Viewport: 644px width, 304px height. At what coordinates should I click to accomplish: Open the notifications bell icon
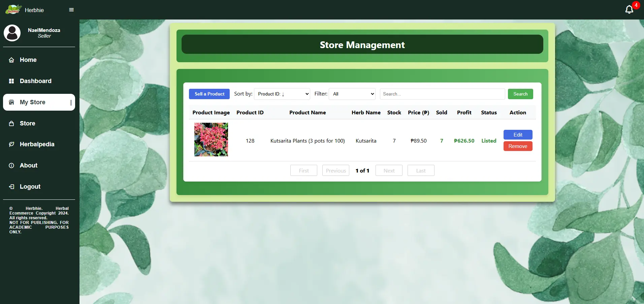(629, 9)
